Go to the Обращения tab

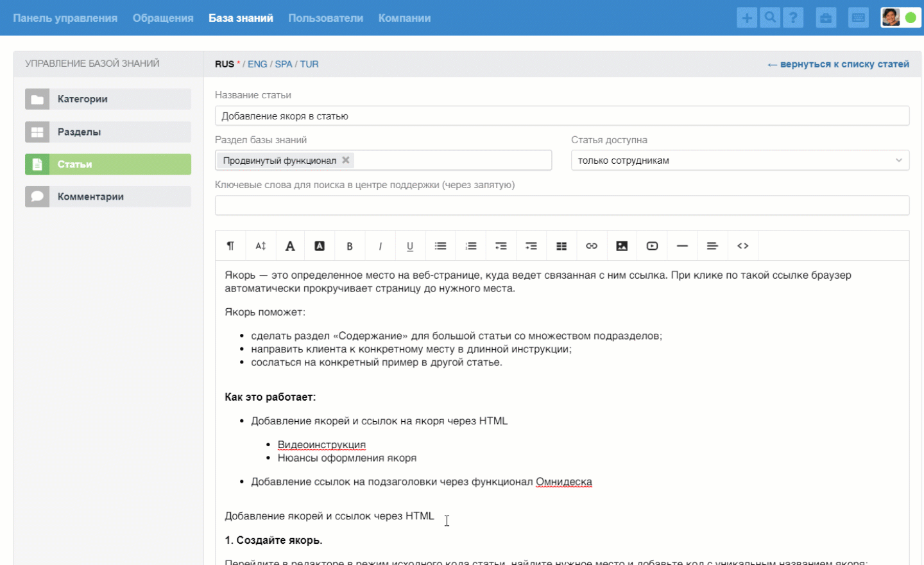[x=163, y=18]
